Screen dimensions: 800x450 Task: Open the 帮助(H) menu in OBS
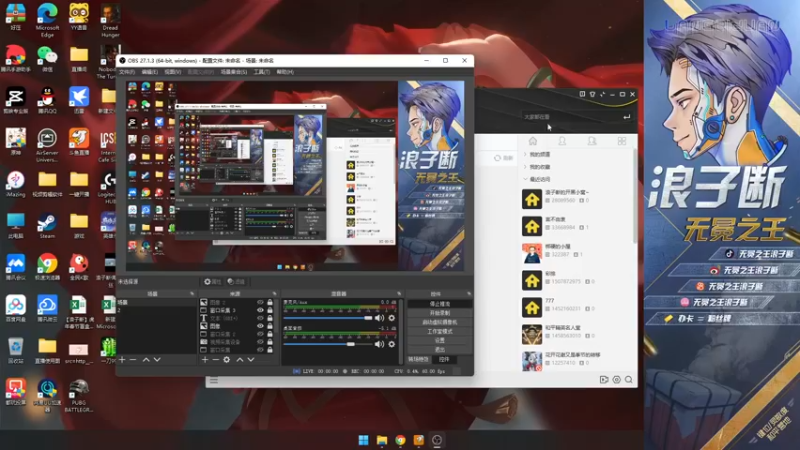[285, 72]
